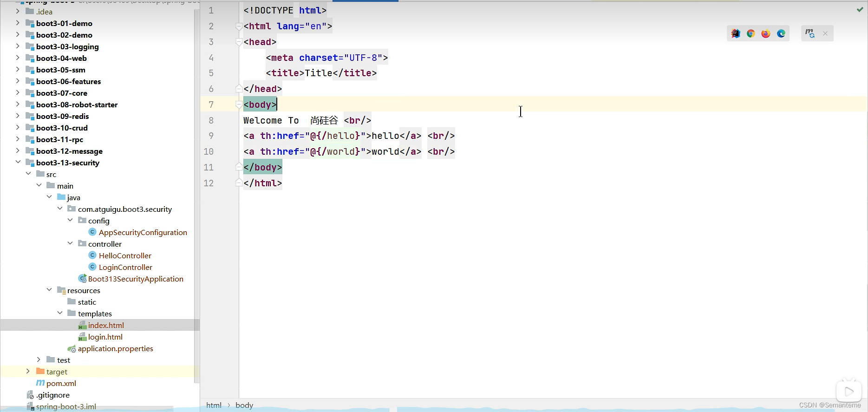
Task: Click the index.html file icon
Action: tap(82, 325)
